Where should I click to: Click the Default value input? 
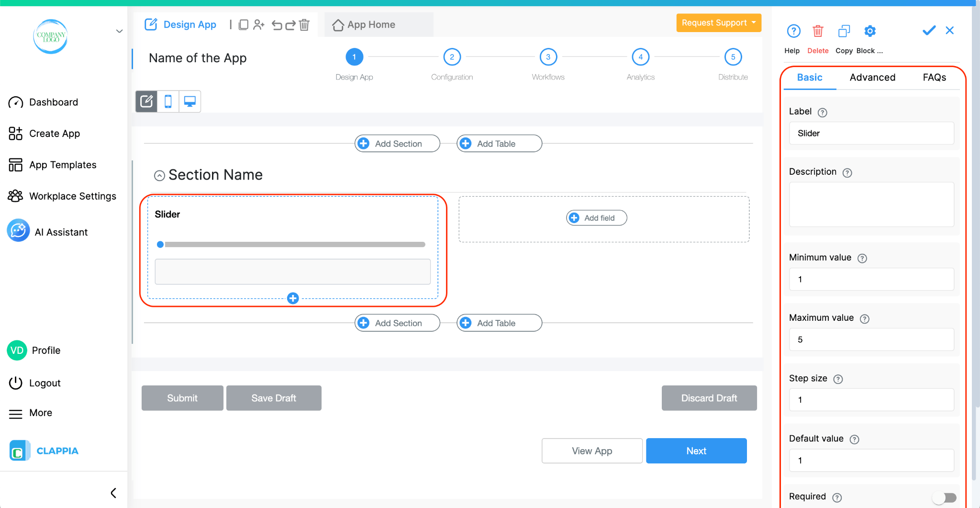(x=871, y=460)
